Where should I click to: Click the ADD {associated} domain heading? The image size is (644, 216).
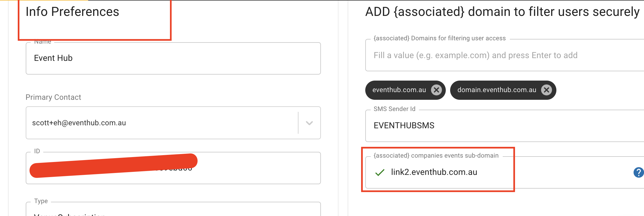point(502,12)
